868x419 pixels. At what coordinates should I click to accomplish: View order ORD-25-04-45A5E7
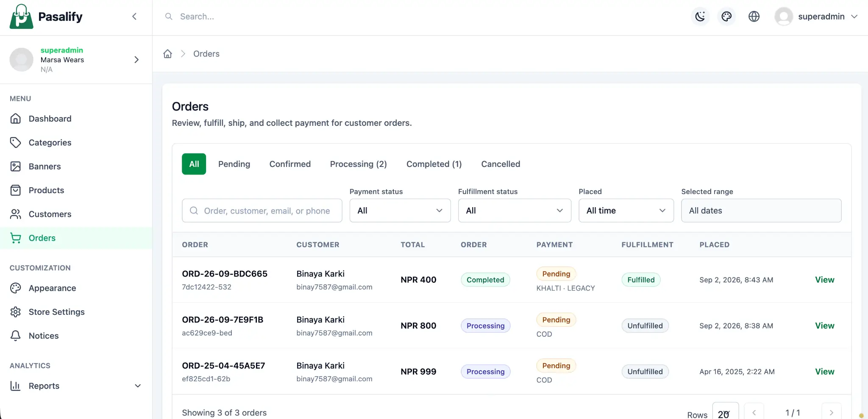(824, 372)
